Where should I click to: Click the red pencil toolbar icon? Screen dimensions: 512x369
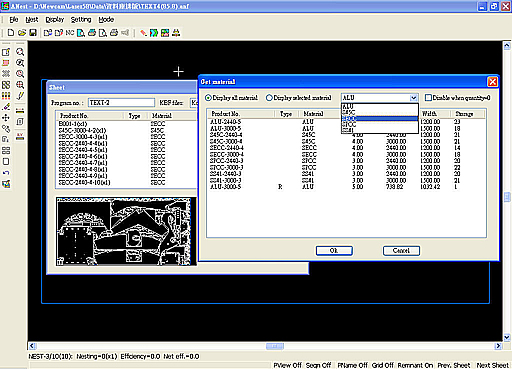pos(143,33)
